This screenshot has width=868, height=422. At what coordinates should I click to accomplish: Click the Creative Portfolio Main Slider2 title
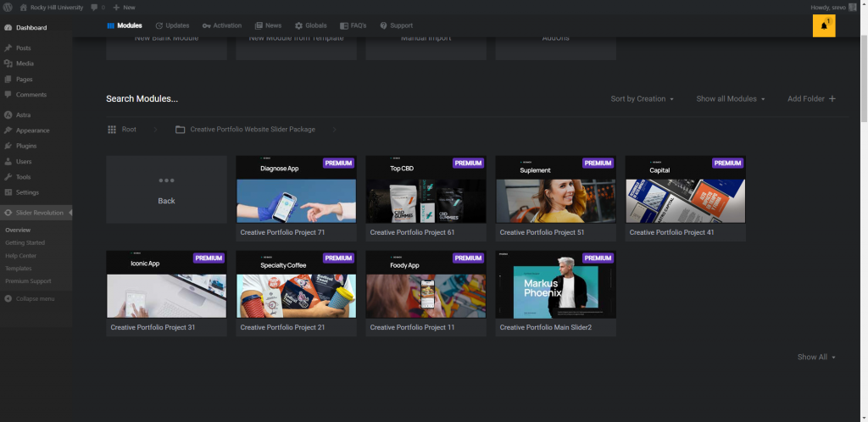546,327
